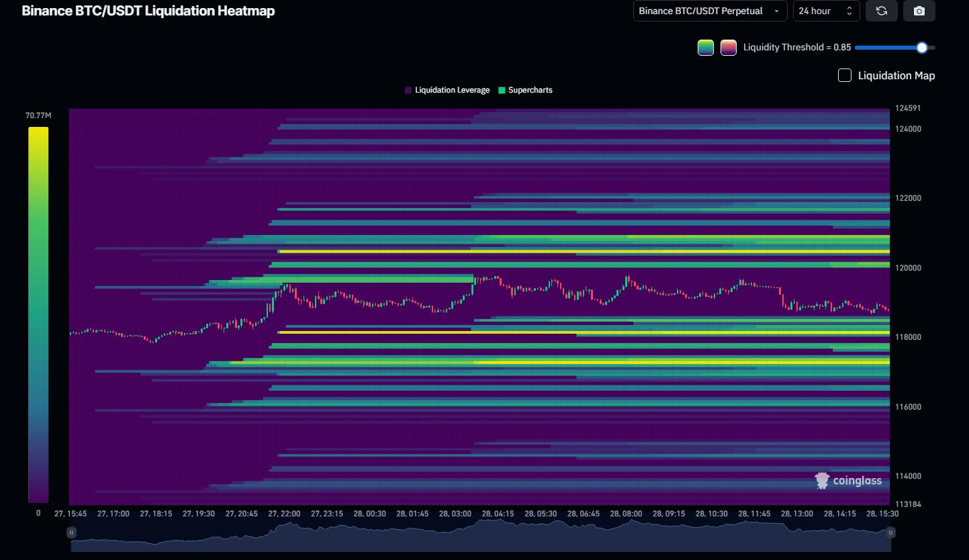This screenshot has width=969, height=560.
Task: Open the coinglass website link
Action: click(849, 480)
